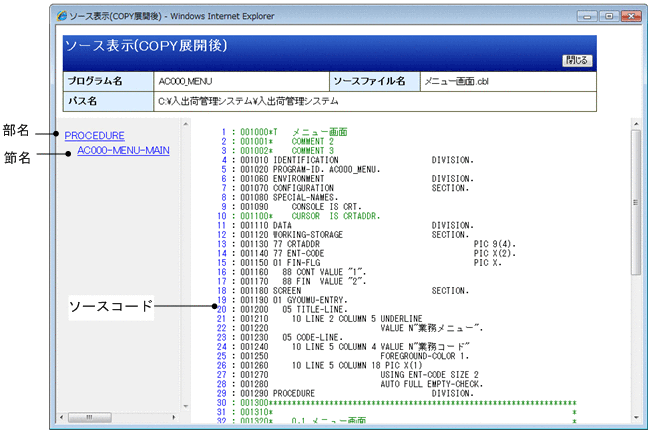Click the プログラム名 label cell

coord(108,81)
